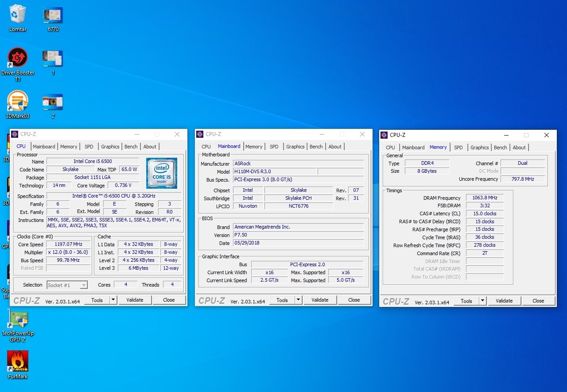Click the BIOS date 05/29/2018

[298, 243]
